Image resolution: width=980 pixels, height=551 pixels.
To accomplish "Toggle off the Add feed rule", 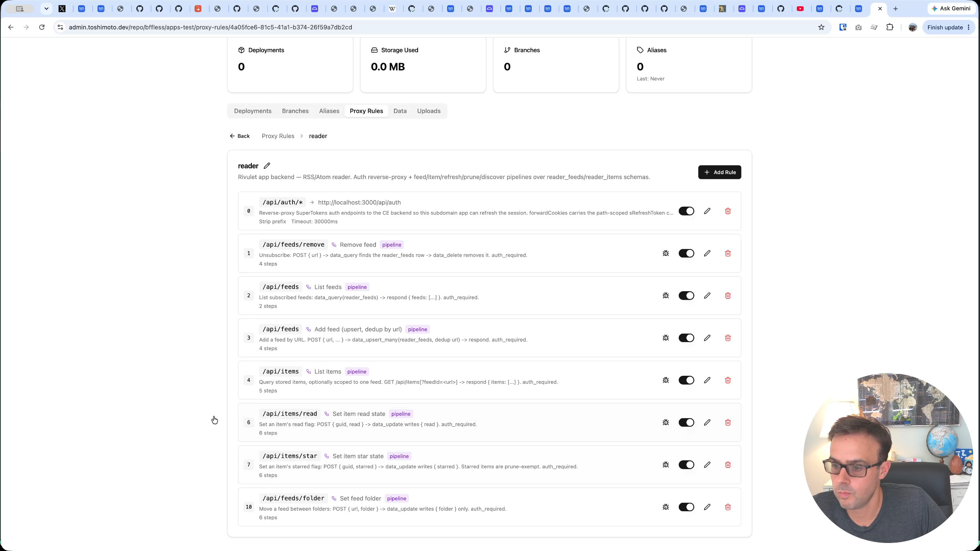I will point(686,338).
